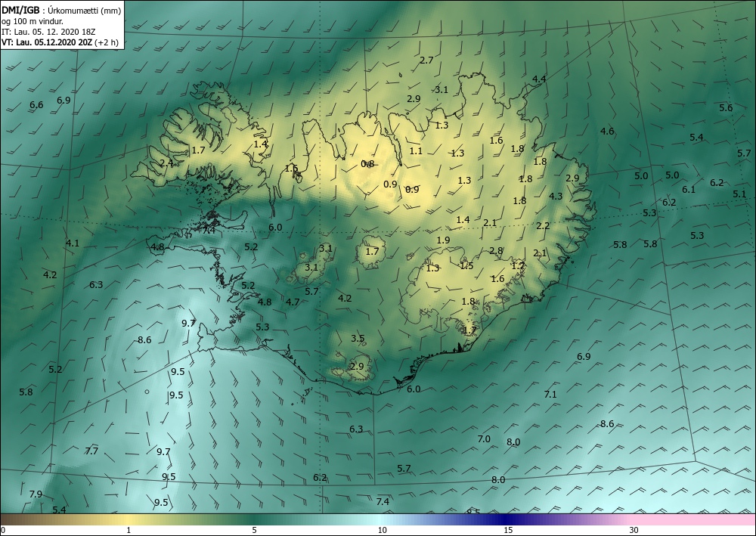Click the map value '7.9'
This screenshot has height=536, width=756.
click(36, 494)
